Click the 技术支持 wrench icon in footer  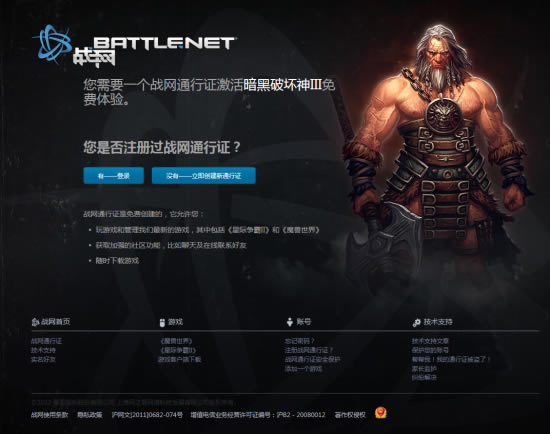point(416,323)
